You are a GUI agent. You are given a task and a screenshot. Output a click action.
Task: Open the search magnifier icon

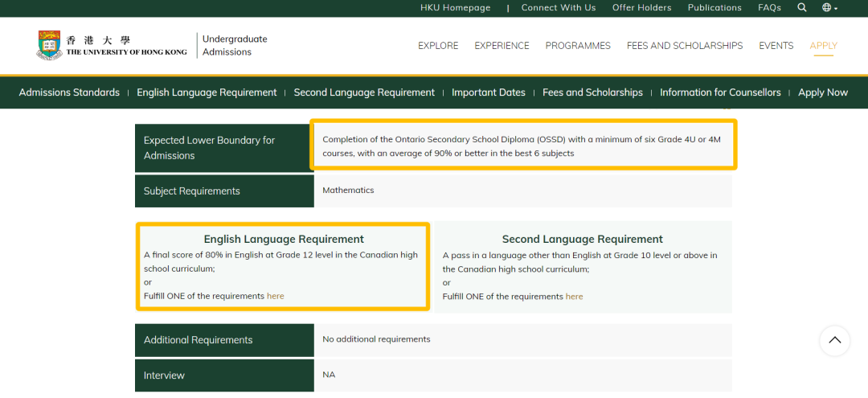801,8
